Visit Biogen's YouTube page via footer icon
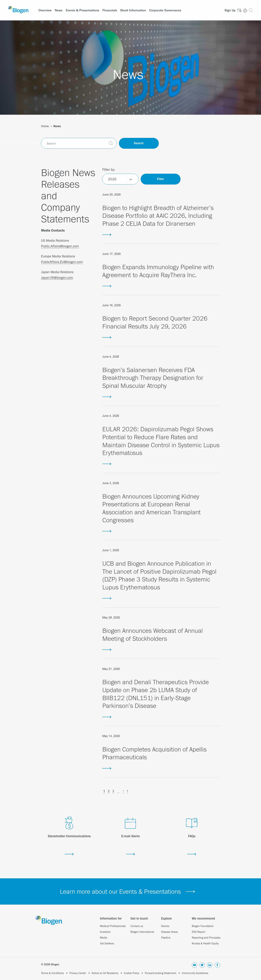Viewport: 261px width, 980px height. (x=194, y=965)
